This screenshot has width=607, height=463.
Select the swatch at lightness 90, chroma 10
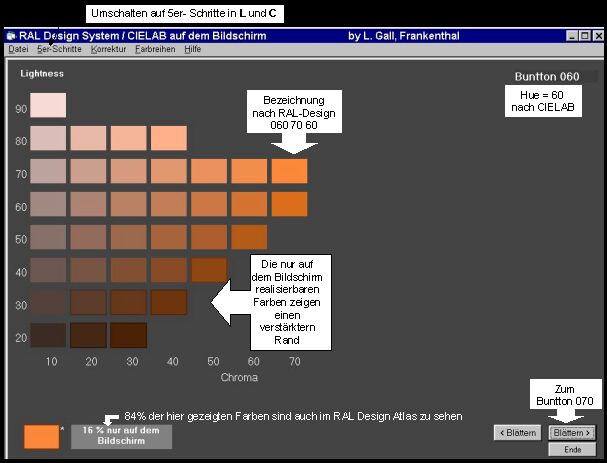(49, 106)
